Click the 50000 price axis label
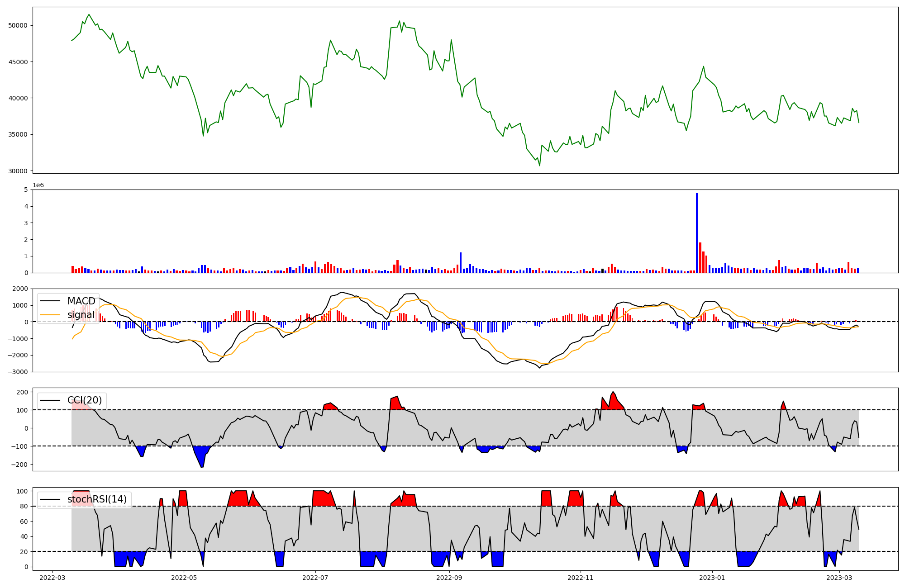The width and height of the screenshot is (905, 588). 18,26
